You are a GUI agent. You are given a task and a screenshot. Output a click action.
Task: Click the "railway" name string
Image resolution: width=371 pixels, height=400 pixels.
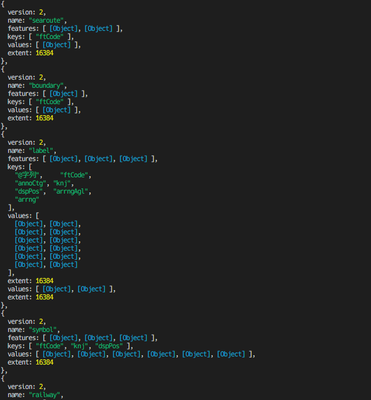click(44, 395)
